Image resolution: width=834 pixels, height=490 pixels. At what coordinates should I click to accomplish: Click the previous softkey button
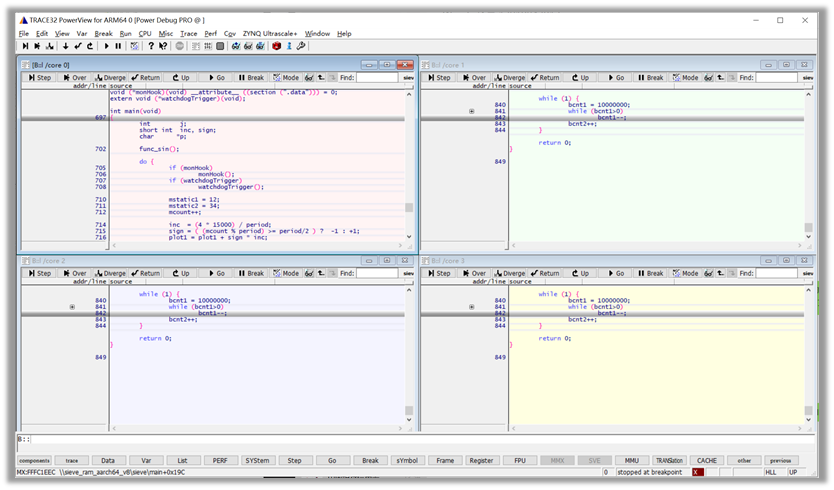780,461
